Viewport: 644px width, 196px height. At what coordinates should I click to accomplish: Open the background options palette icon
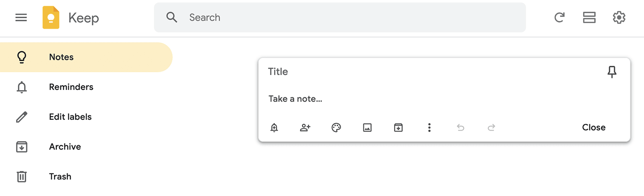tap(336, 128)
